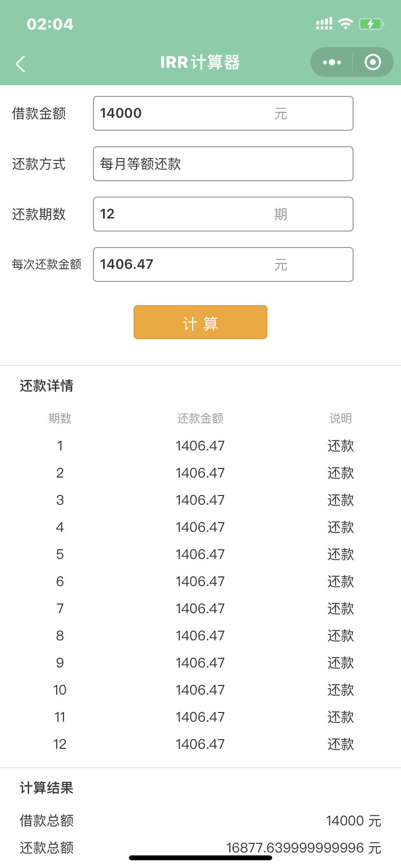This screenshot has width=401, height=868.
Task: Open the mini program more-options dots
Action: pos(332,62)
